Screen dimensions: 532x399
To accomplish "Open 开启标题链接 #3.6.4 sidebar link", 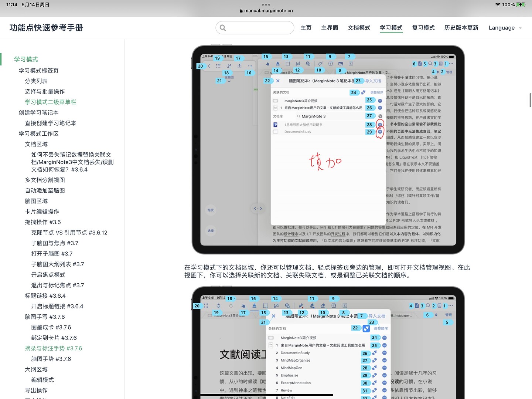I will coord(57,307).
